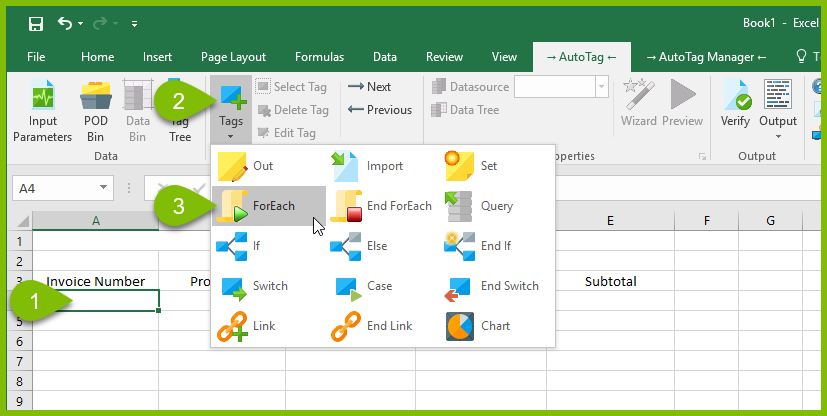Switch to the View tab
Viewport: 827px width, 416px height.
[x=504, y=57]
